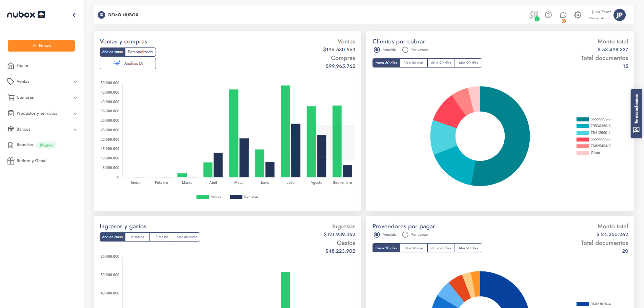644x308 pixels.
Task: Toggle Compras series in chart legend
Action: pos(244,197)
